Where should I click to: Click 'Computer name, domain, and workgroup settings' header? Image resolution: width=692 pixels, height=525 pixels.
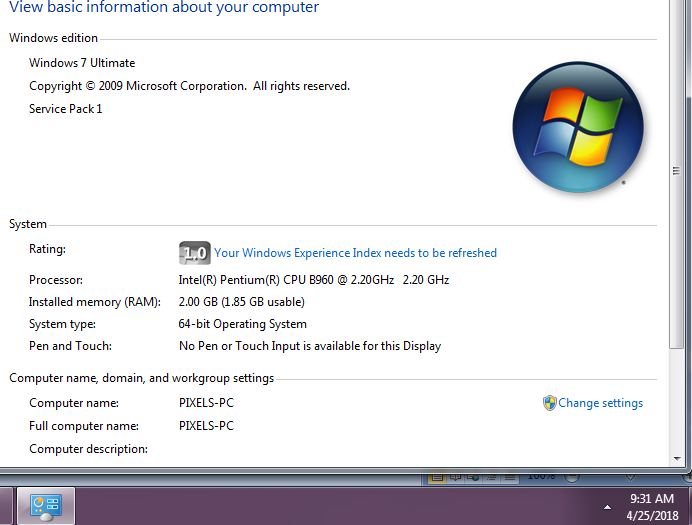[141, 379]
